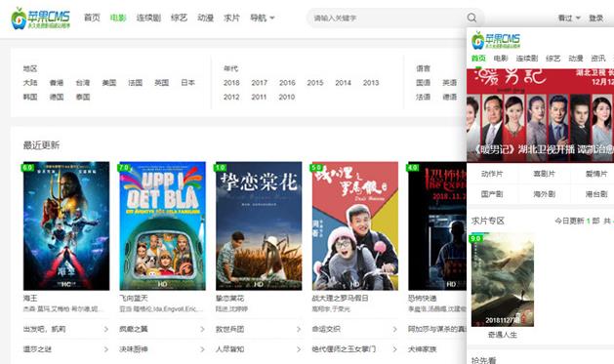Image resolution: width=614 pixels, height=364 pixels.
Task: Go to 首页 in main navigation
Action: pyautogui.click(x=92, y=18)
